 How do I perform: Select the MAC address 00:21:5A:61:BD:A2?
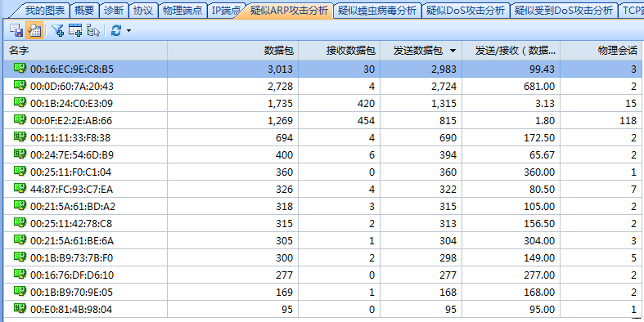[73, 207]
